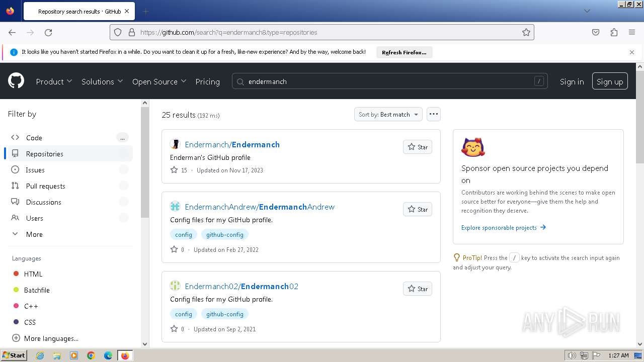Open the Endermanch/Endermanch repository link
Screen dimensions: 644x362
pos(232,144)
